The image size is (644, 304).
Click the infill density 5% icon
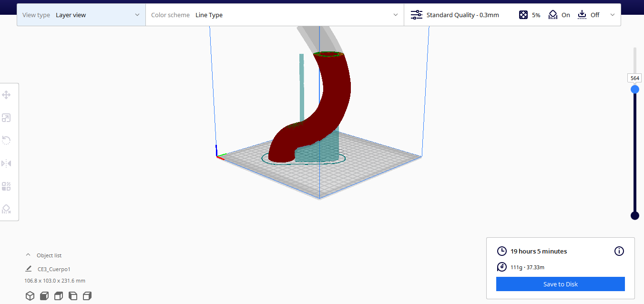click(x=523, y=15)
